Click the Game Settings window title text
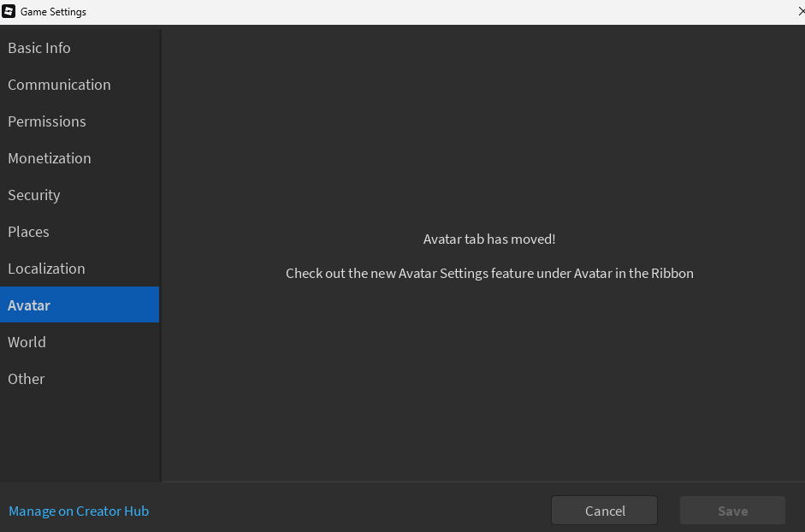The width and height of the screenshot is (805, 532). click(x=55, y=11)
